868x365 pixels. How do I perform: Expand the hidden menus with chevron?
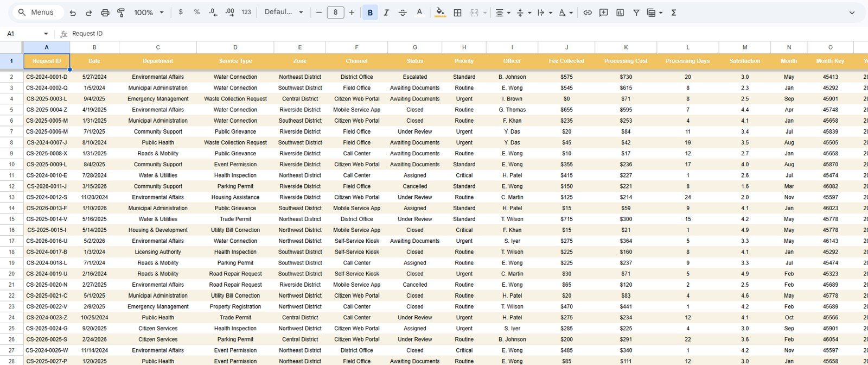tap(852, 12)
